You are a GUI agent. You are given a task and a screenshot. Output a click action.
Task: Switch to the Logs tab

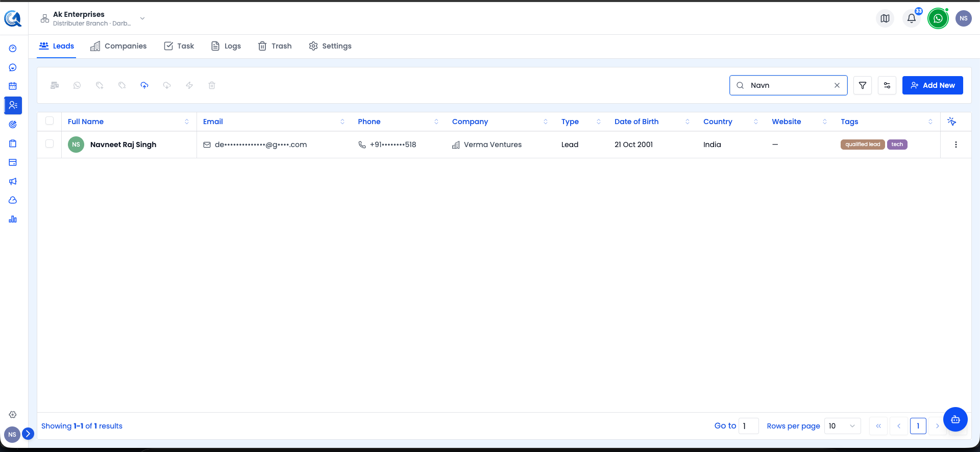tap(226, 46)
